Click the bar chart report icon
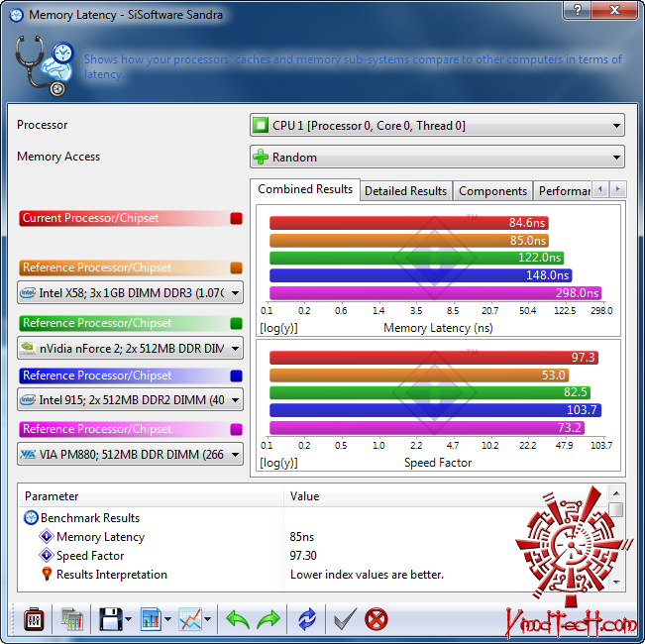This screenshot has width=645, height=644. coord(151,619)
